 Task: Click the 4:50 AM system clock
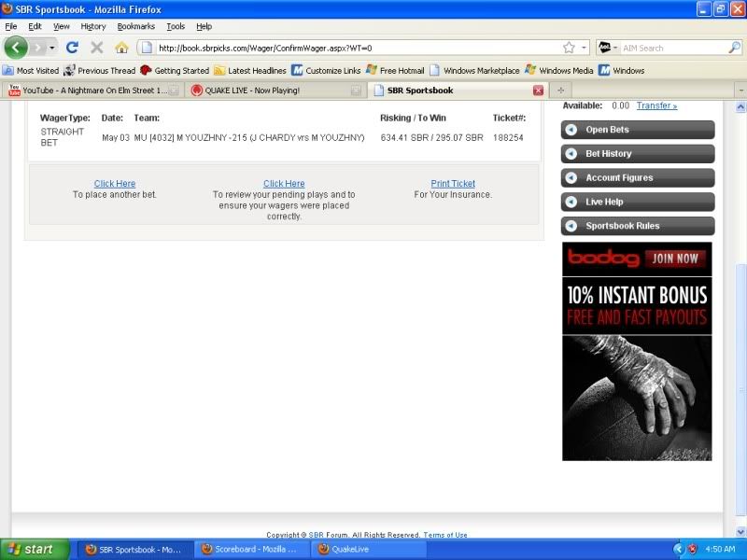point(720,549)
